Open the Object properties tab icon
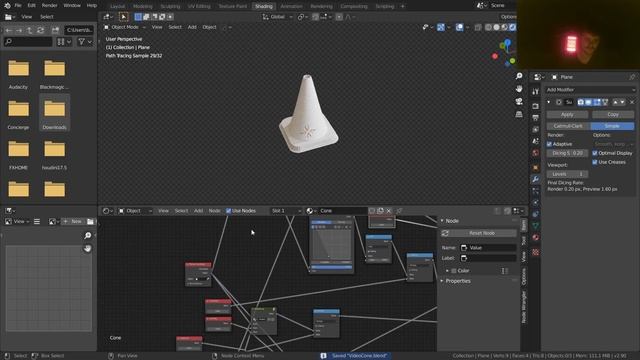Viewport: 640px width, 360px height. 536,167
